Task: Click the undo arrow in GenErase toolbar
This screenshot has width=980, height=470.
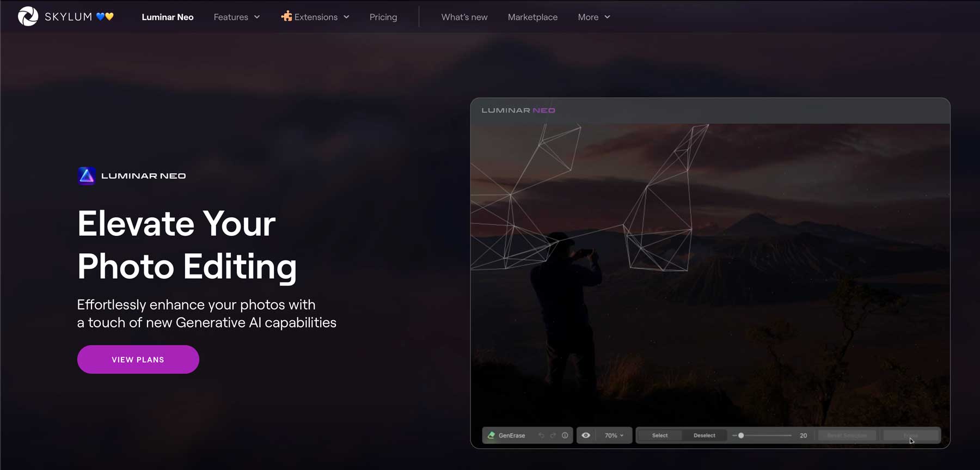Action: [x=541, y=435]
